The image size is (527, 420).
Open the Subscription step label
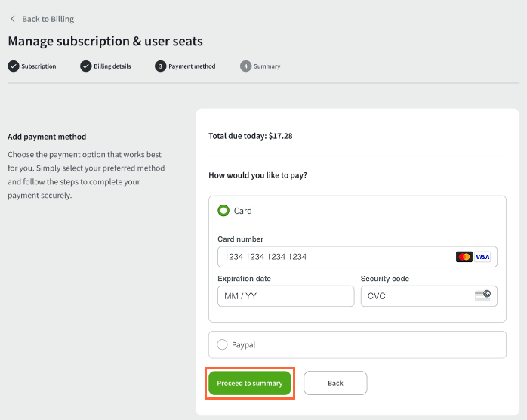(39, 66)
